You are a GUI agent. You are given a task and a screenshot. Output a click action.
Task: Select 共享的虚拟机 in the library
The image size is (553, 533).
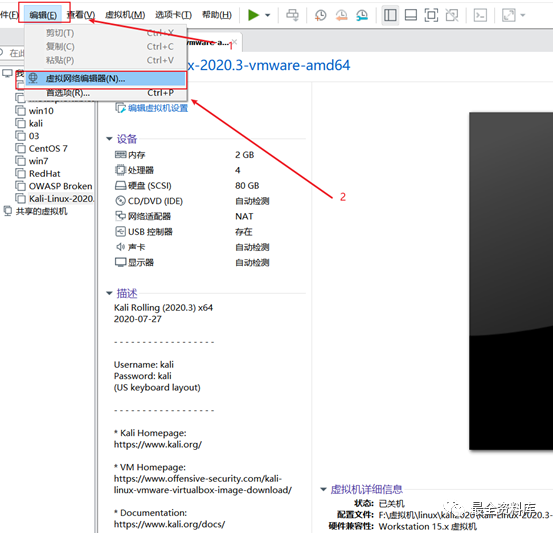tap(35, 211)
